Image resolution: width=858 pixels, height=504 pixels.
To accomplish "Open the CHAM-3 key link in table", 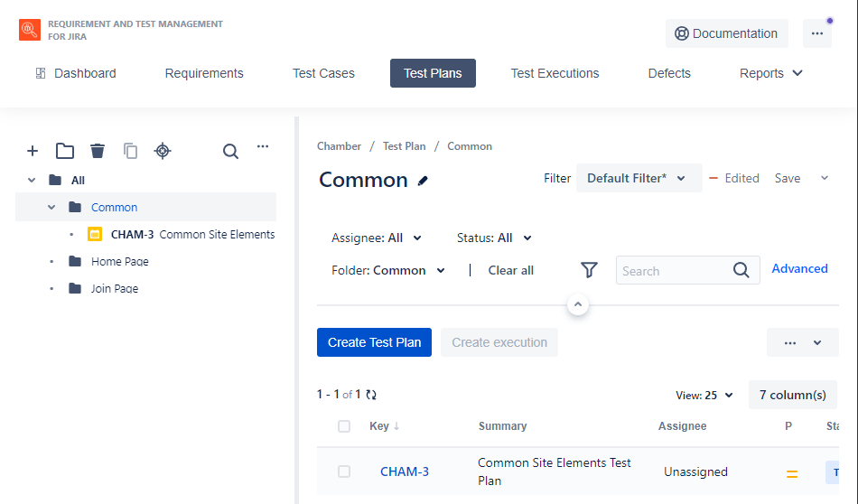I will click(405, 471).
